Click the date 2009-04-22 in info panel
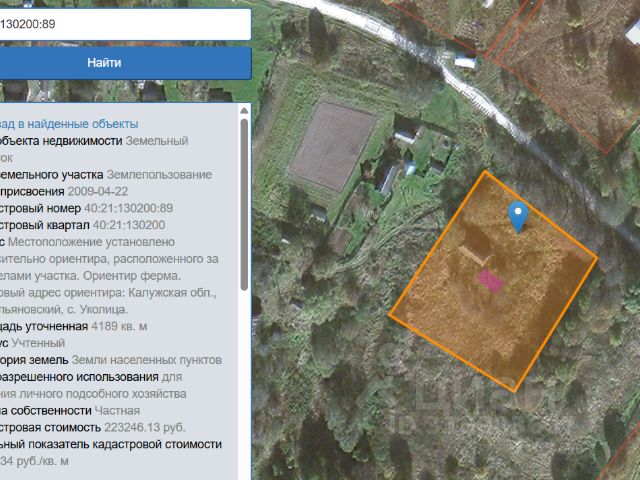The width and height of the screenshot is (640, 480). coord(98,191)
